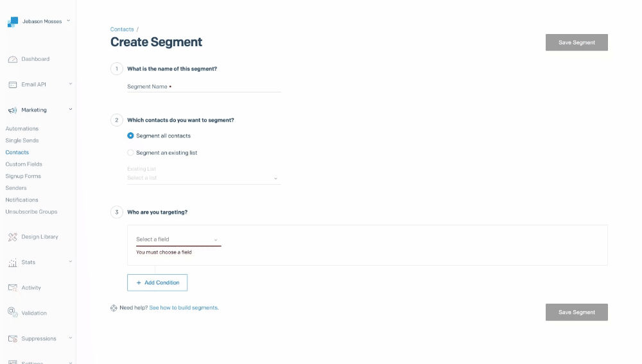Click the SendGrid logo icon
Screen dimensions: 642x364
point(13,22)
